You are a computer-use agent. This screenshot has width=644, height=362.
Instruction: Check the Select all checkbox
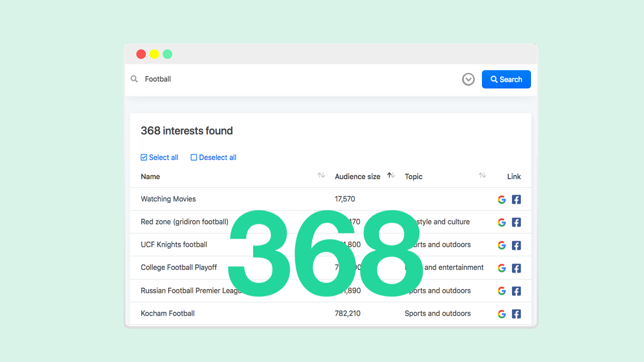pos(144,158)
